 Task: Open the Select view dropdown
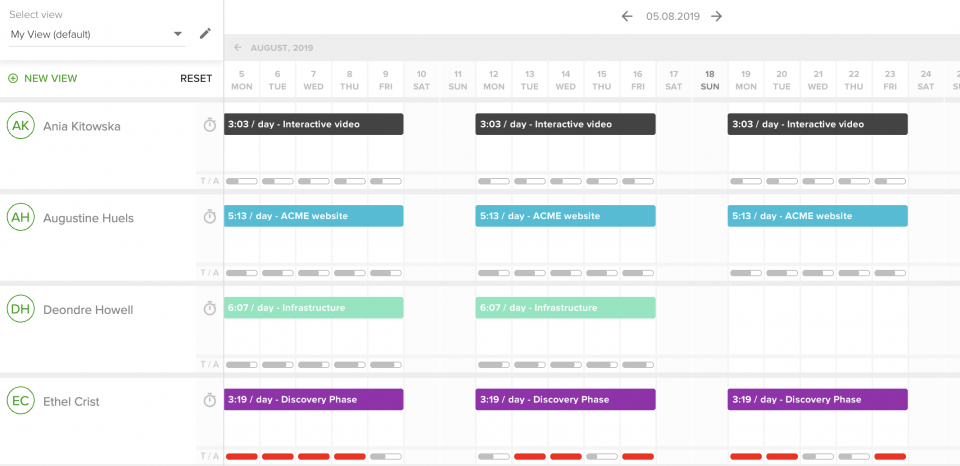pyautogui.click(x=97, y=34)
